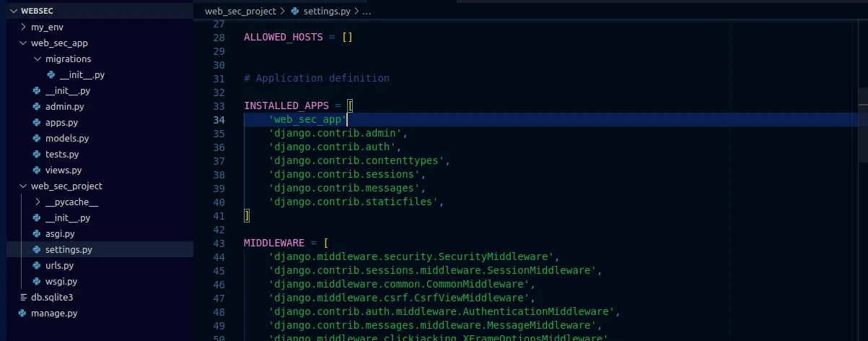Collapse the WEBSEC root section
Screen dimensions: 868x341
pyautogui.click(x=13, y=12)
